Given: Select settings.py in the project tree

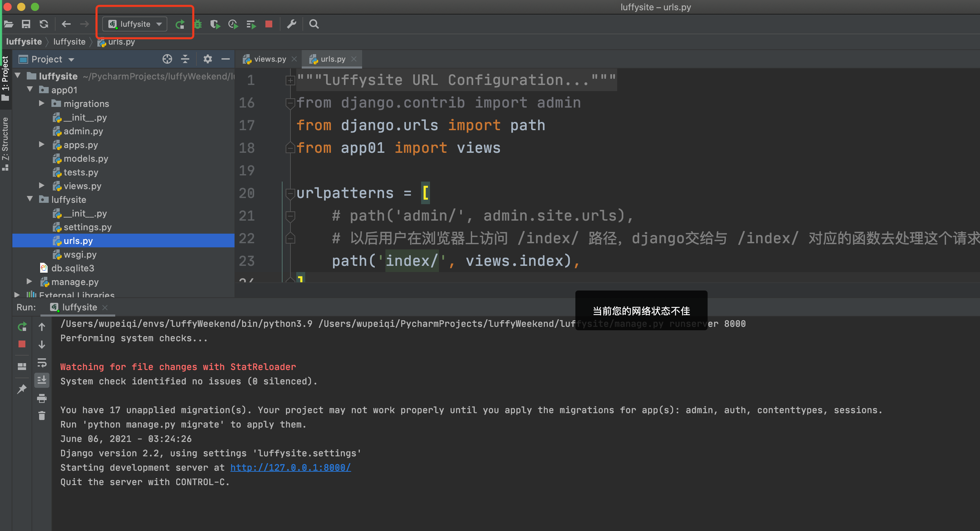Looking at the screenshot, I should (x=87, y=227).
